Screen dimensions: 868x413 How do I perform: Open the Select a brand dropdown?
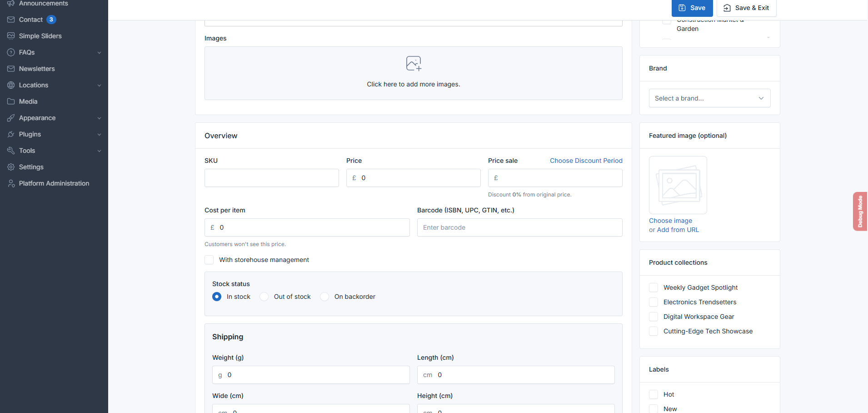710,98
